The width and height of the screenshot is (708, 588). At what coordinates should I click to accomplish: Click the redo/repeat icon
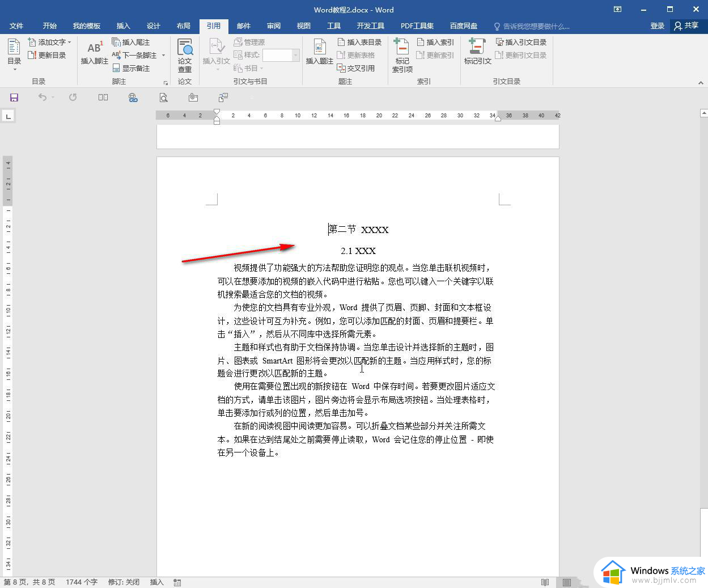[x=73, y=98]
